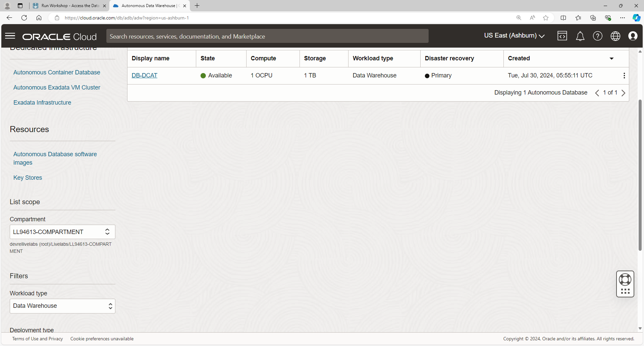The image size is (644, 346).
Task: Open the actions menu for DB-DCAT row
Action: click(x=624, y=76)
